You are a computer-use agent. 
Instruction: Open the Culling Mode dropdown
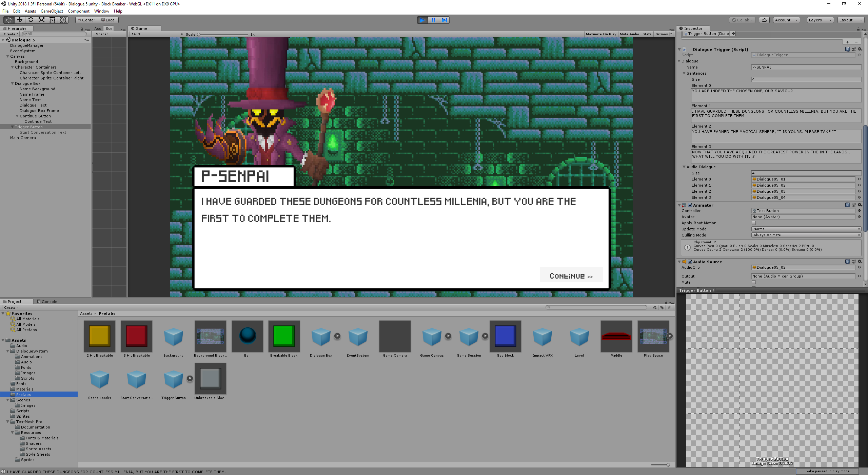tap(806, 235)
